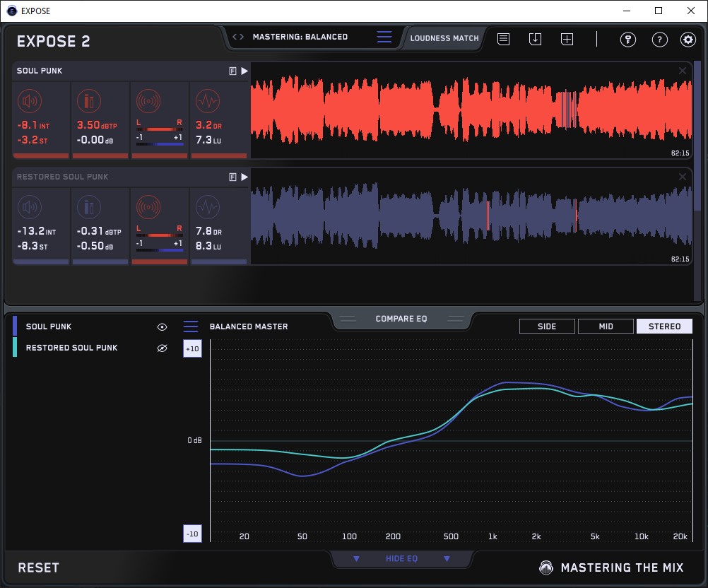Image resolution: width=708 pixels, height=588 pixels.
Task: Open the notes document icon in top toolbar
Action: point(503,40)
